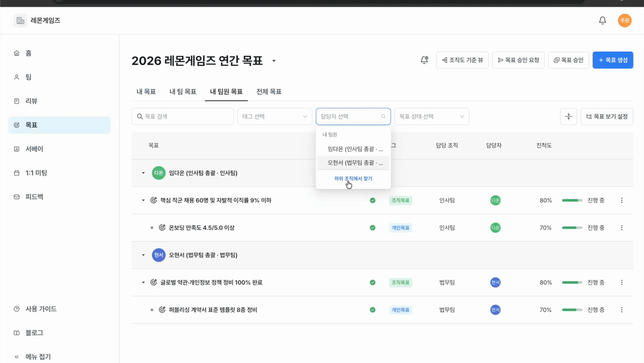Click the green check status on 글로벌 약관 row
The image size is (644, 363).
click(x=372, y=282)
